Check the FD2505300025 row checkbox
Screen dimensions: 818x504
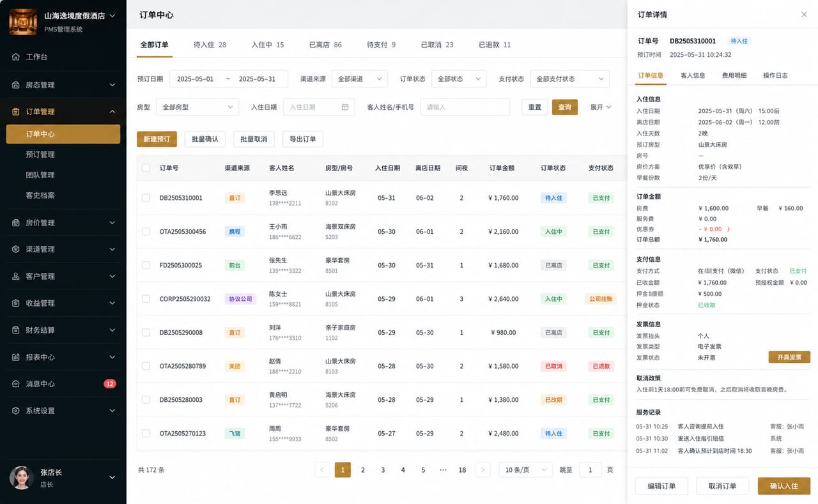(x=146, y=265)
